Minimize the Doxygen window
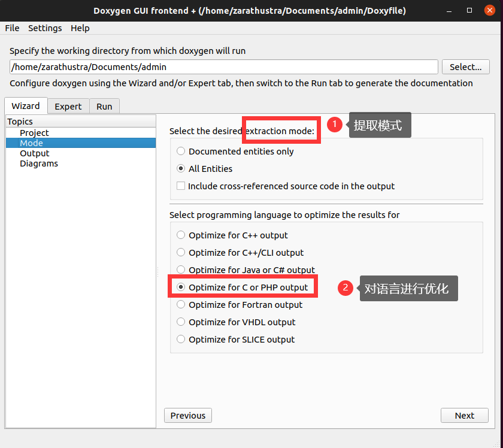The width and height of the screenshot is (503, 448). [449, 11]
